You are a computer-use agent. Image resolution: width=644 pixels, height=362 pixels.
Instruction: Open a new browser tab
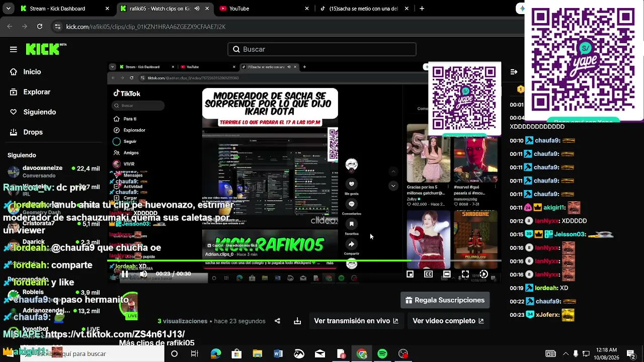coord(422,9)
